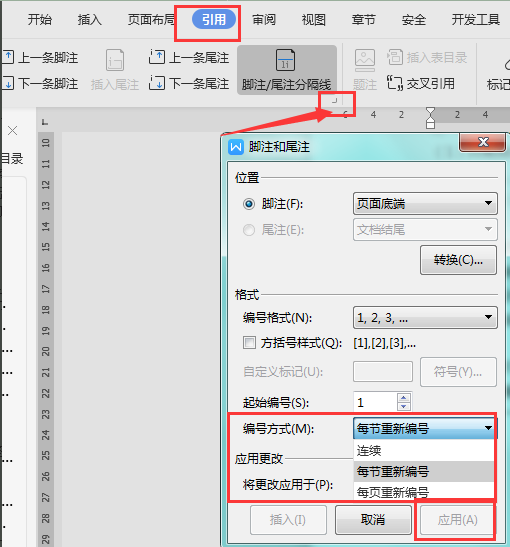
Task: Expand the 页面底端 position dropdown
Action: tap(425, 203)
